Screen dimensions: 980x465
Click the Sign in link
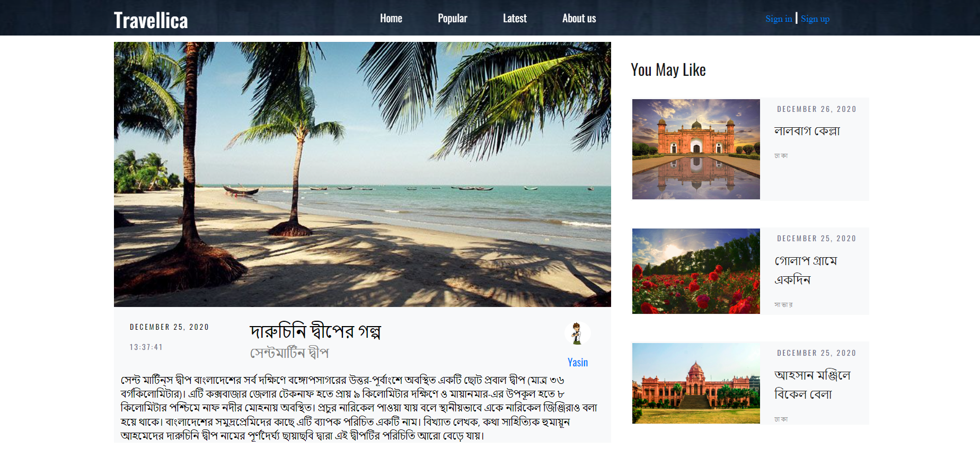pyautogui.click(x=779, y=19)
